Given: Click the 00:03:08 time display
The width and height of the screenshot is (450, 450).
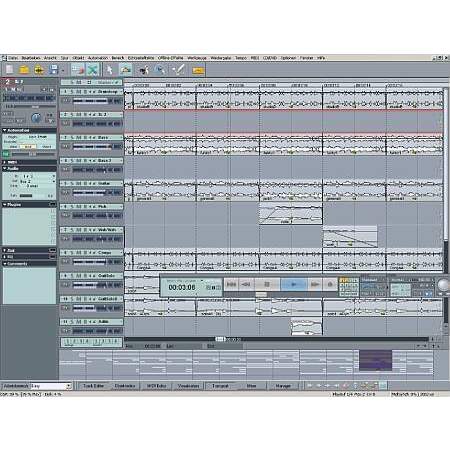Looking at the screenshot, I should pos(182,287).
